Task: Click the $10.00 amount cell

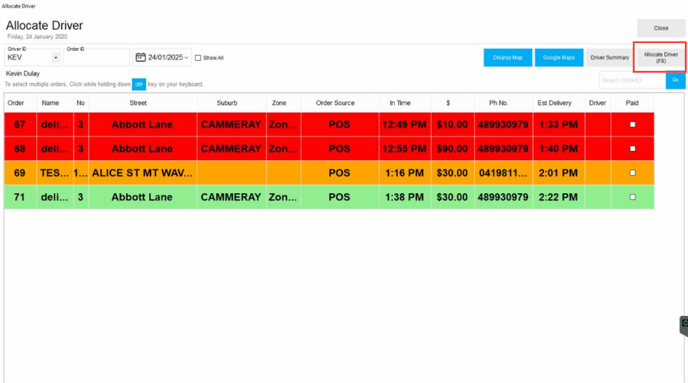Action: (x=452, y=125)
